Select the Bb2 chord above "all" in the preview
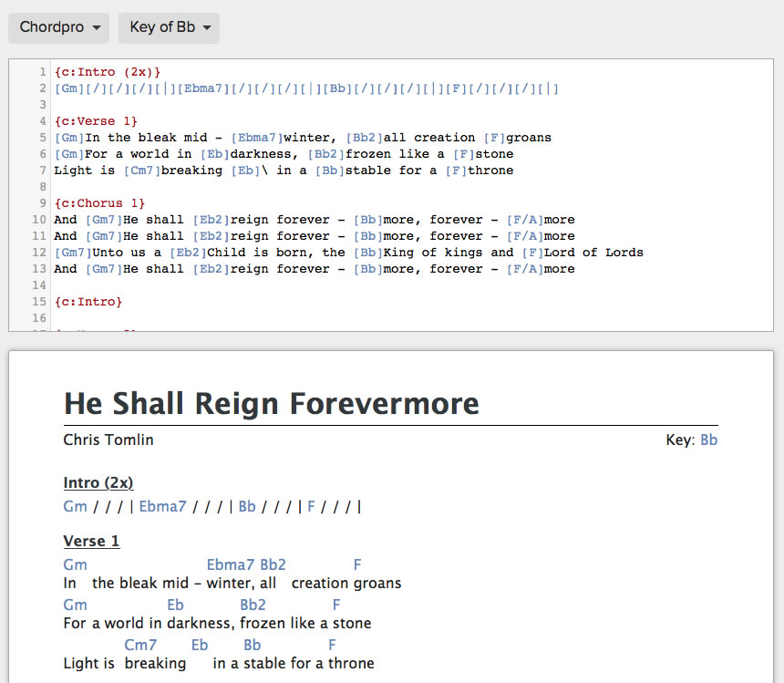Image resolution: width=784 pixels, height=683 pixels. pyautogui.click(x=273, y=564)
